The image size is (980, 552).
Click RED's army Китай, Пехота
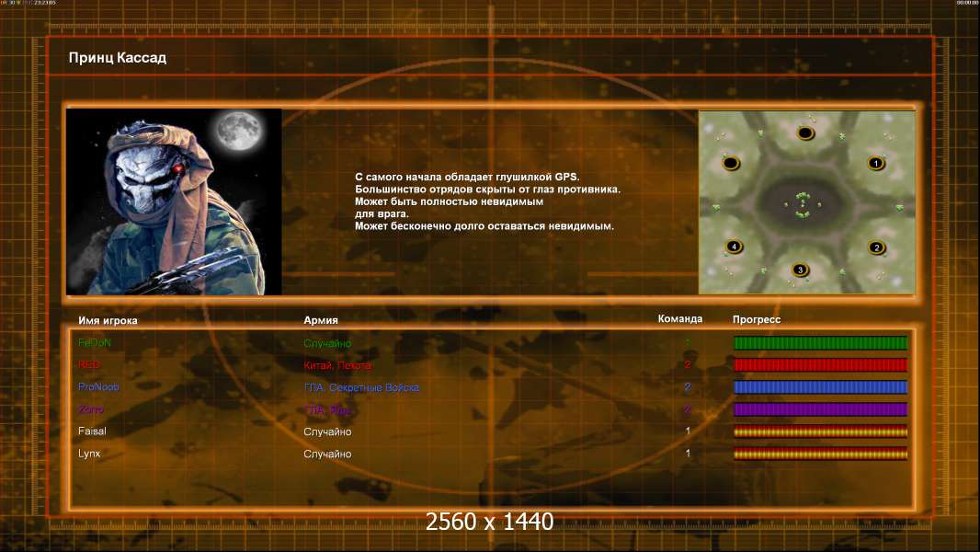[336, 366]
